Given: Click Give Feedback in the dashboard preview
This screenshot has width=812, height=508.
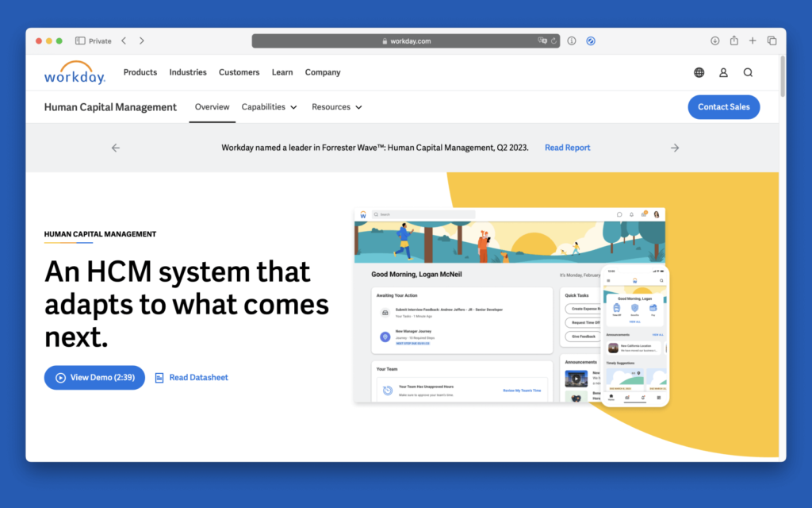Looking at the screenshot, I should (x=583, y=337).
